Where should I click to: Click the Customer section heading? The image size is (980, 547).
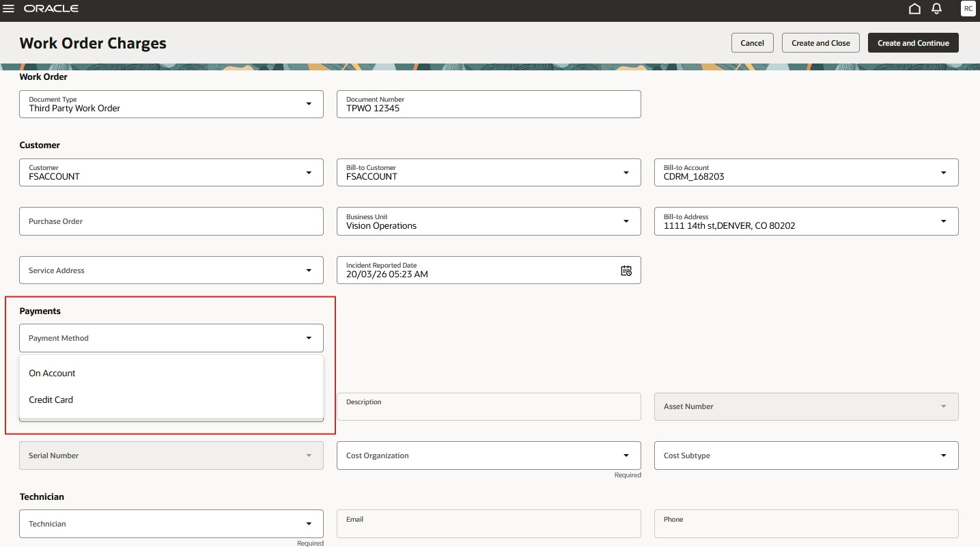coord(40,145)
